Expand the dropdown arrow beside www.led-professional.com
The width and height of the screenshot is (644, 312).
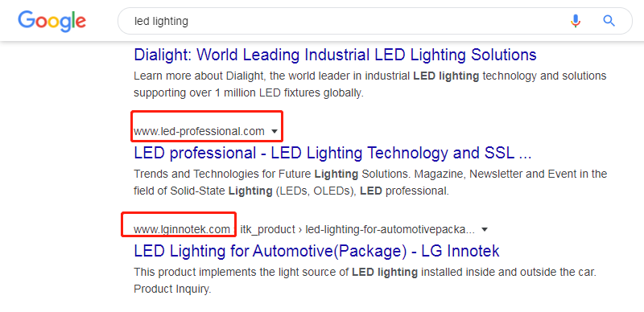pos(275,131)
